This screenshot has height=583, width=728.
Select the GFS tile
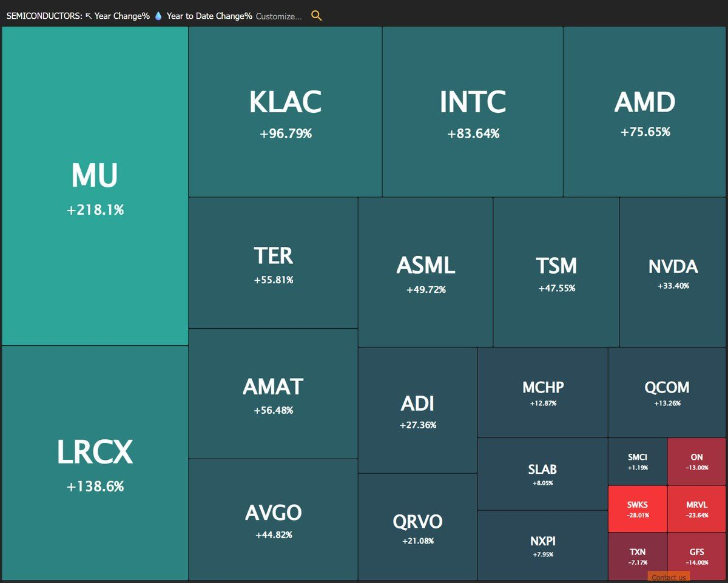pos(696,556)
